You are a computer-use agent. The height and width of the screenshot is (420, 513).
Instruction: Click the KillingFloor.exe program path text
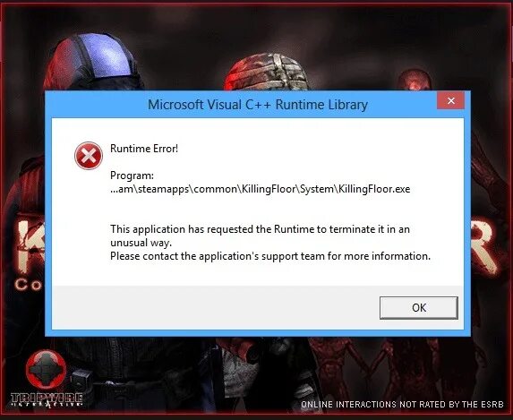[261, 189]
